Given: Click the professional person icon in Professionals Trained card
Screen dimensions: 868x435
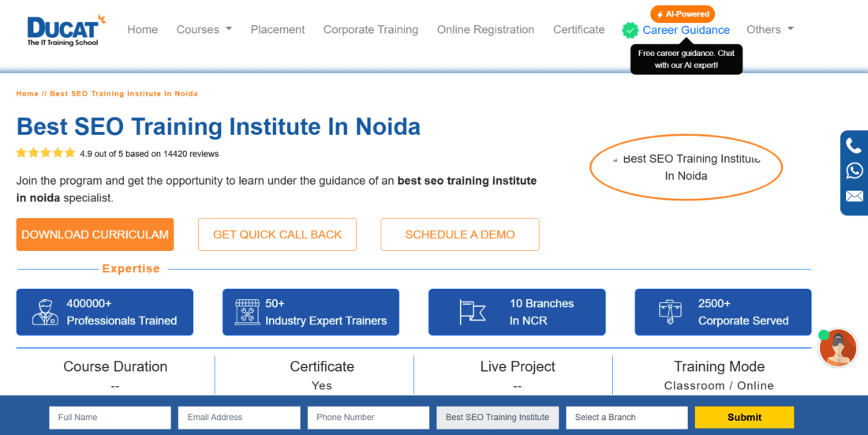Looking at the screenshot, I should [x=46, y=312].
